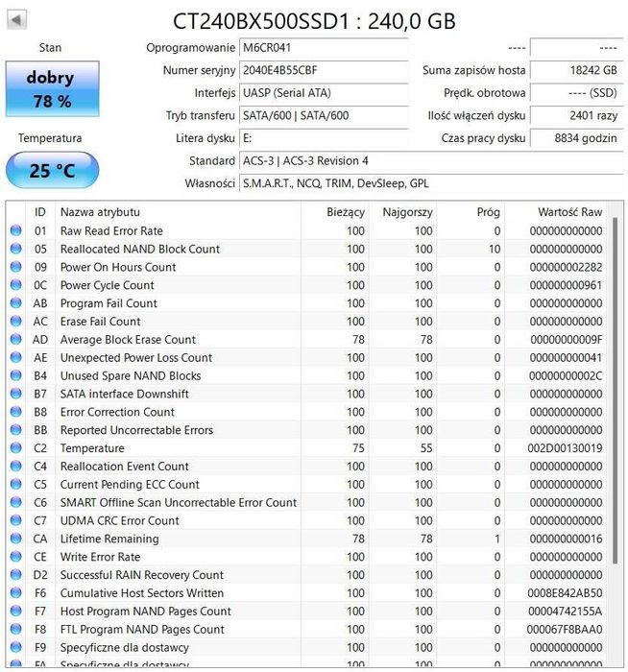Click the 'Nazwa atrybutu' column header
628x672 pixels.
pyautogui.click(x=100, y=212)
